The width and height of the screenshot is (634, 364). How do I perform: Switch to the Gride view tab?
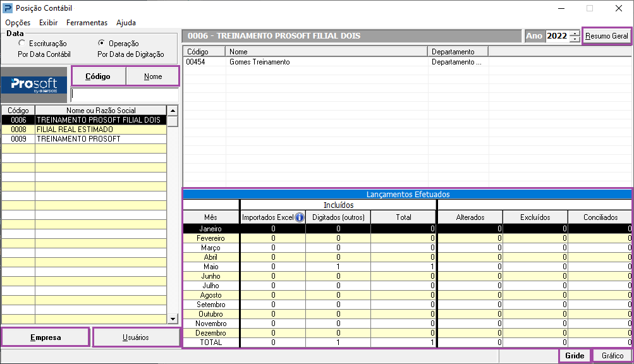pos(575,356)
